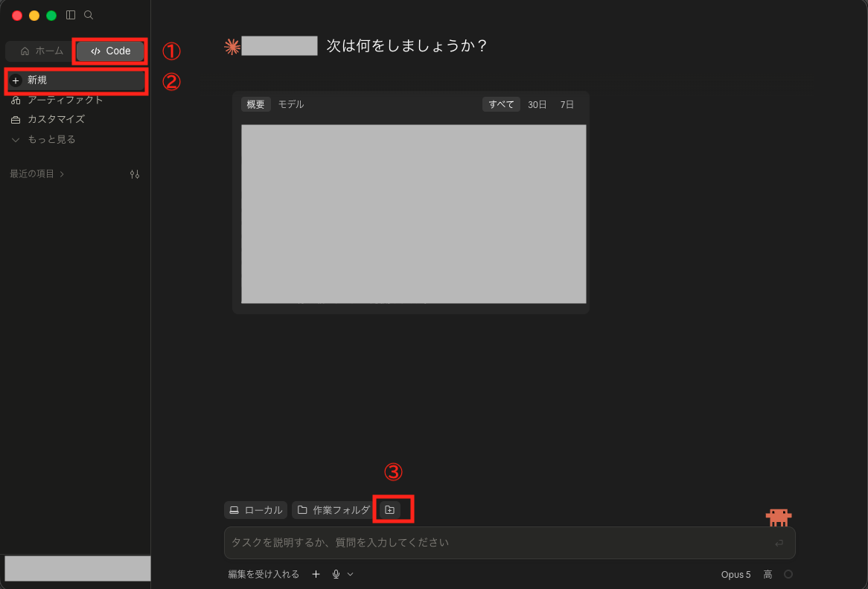Click the orange starburst logo icon
868x589 pixels.
(x=232, y=46)
